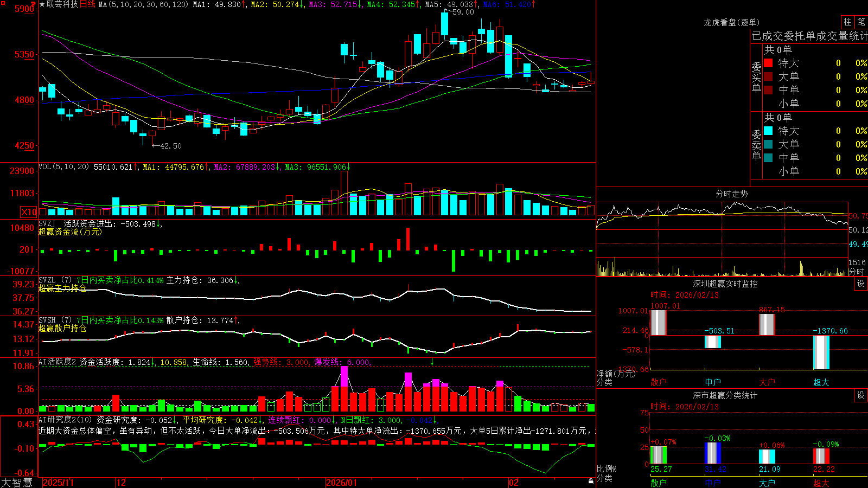Switch to 笔 tick view
868x488 pixels.
[x=861, y=22]
